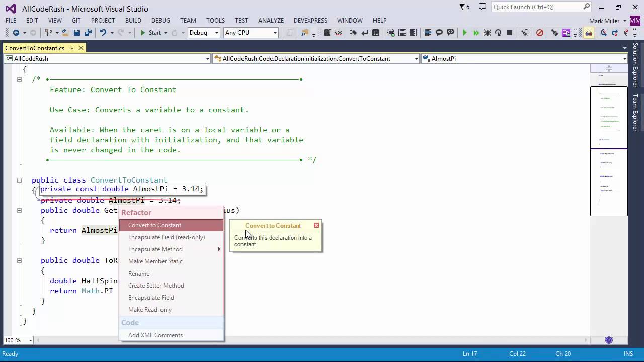Viewport: 644px width, 362px height.
Task: Choose Create Setter Method entry
Action: click(x=171, y=286)
